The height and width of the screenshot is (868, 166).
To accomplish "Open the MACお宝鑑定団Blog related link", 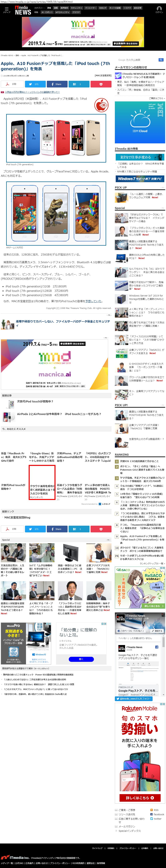I will click(17, 517).
